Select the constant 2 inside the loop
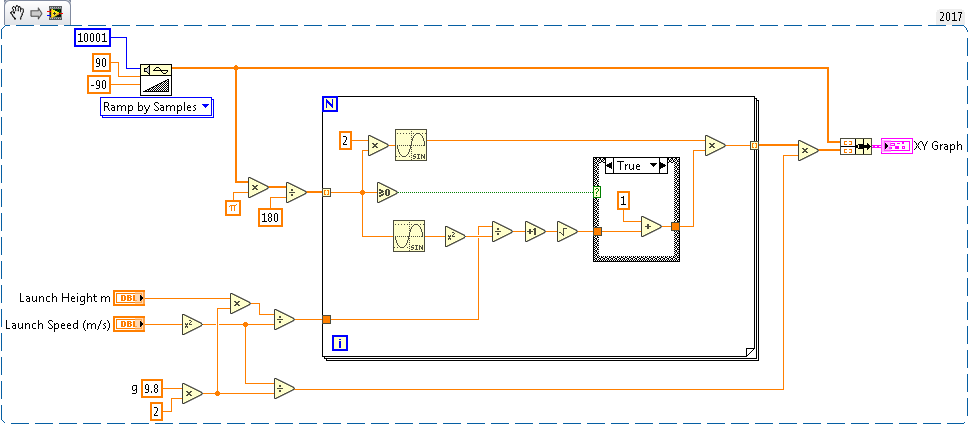The height and width of the screenshot is (425, 969). click(x=346, y=141)
